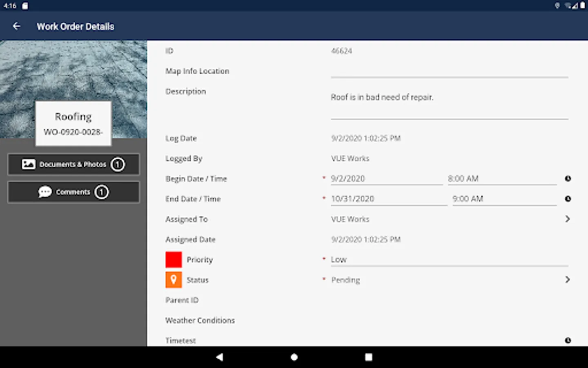Select the Log Date value

(x=366, y=139)
